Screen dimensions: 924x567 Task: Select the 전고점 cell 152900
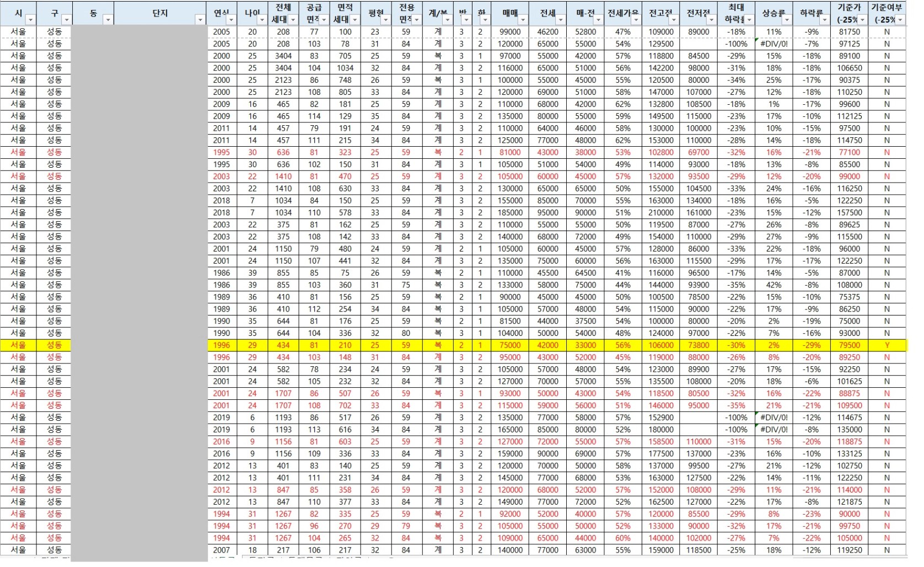661,418
